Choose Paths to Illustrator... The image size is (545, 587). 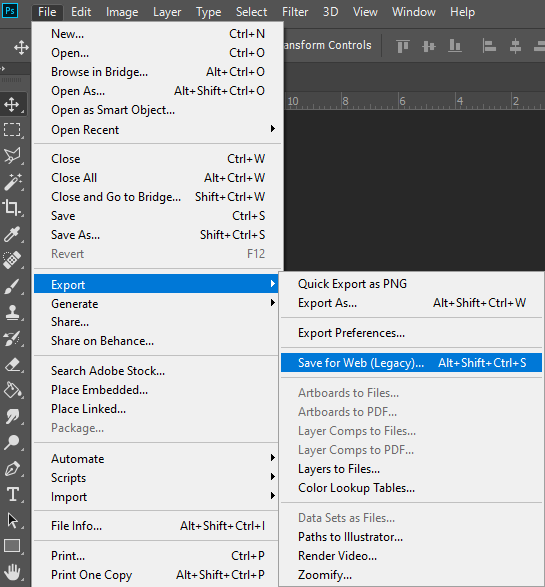coord(411,537)
